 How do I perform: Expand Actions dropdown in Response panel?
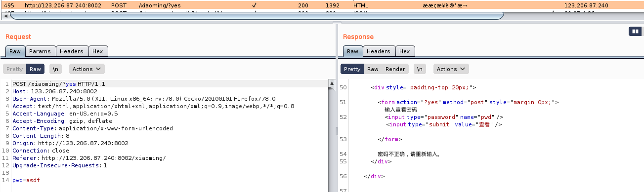pyautogui.click(x=451, y=69)
